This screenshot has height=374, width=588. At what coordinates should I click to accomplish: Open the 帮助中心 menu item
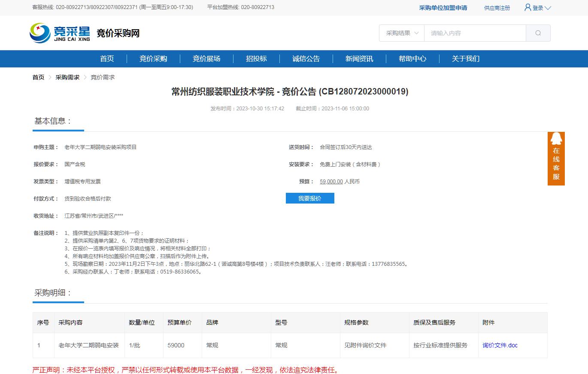point(412,59)
